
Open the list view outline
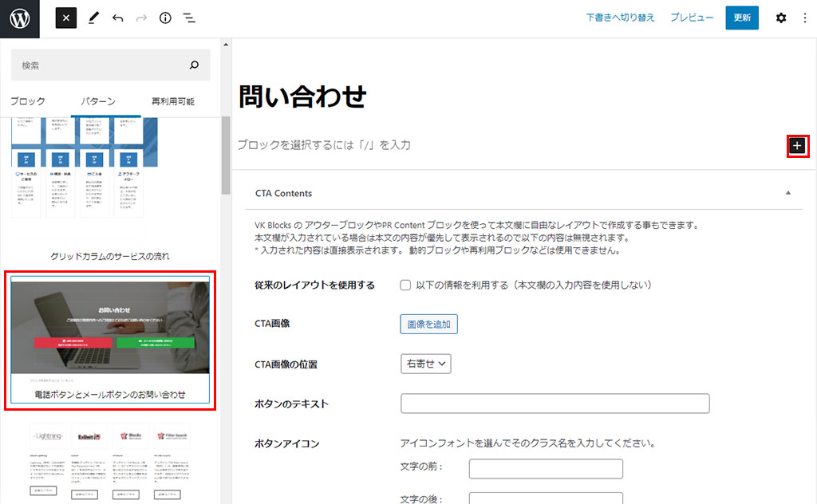pyautogui.click(x=189, y=18)
